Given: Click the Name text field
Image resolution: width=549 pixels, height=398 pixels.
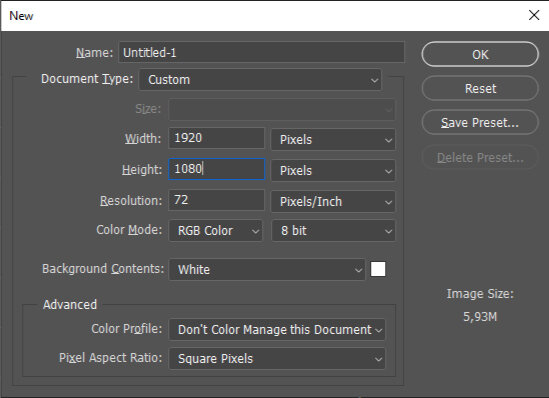Looking at the screenshot, I should [262, 53].
